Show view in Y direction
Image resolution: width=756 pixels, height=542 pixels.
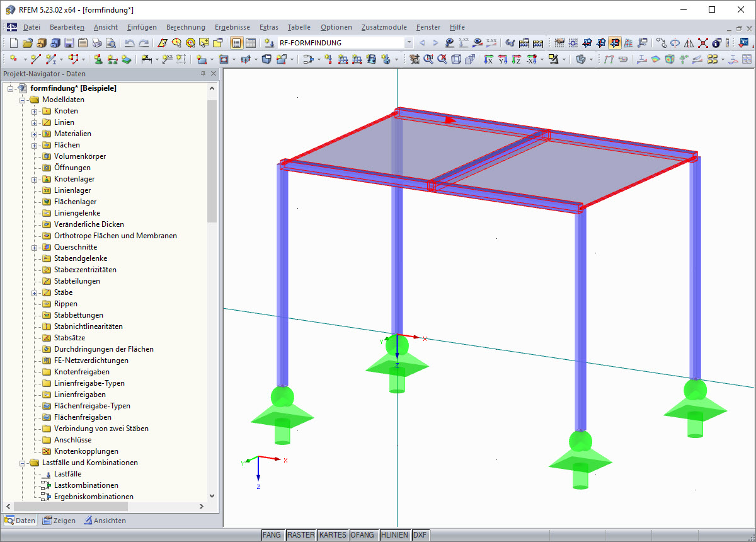(502, 59)
